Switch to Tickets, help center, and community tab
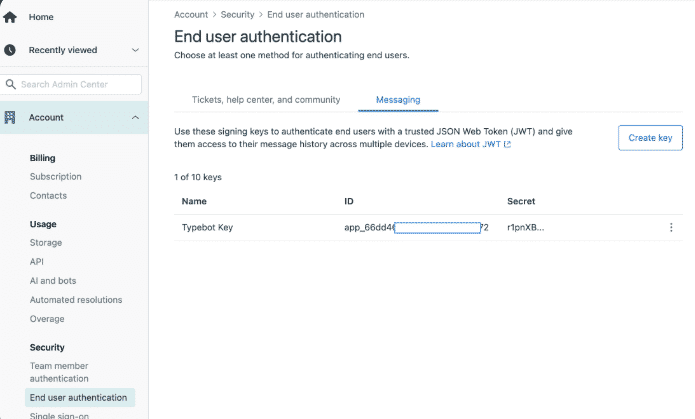The image size is (695, 419). [258, 100]
